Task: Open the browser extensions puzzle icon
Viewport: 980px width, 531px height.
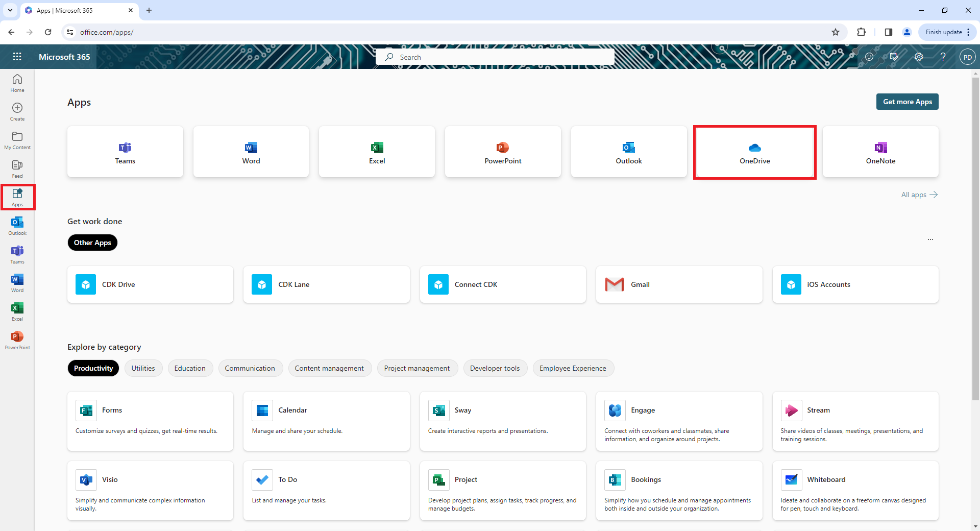Action: click(861, 32)
